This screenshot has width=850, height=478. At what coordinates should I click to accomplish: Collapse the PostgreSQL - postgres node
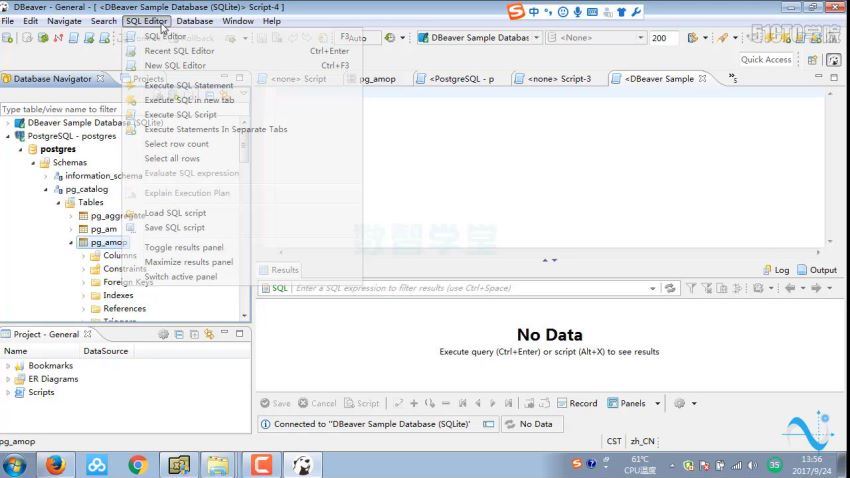pyautogui.click(x=8, y=136)
